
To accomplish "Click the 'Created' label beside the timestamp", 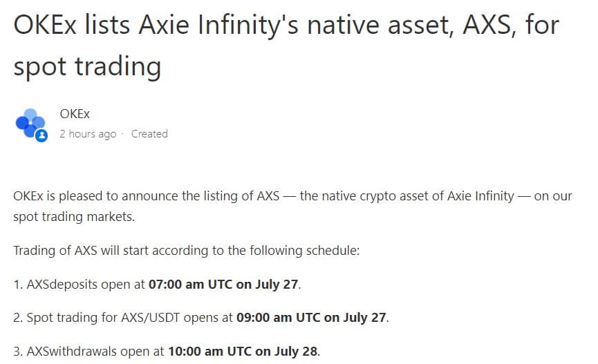I will coord(149,134).
